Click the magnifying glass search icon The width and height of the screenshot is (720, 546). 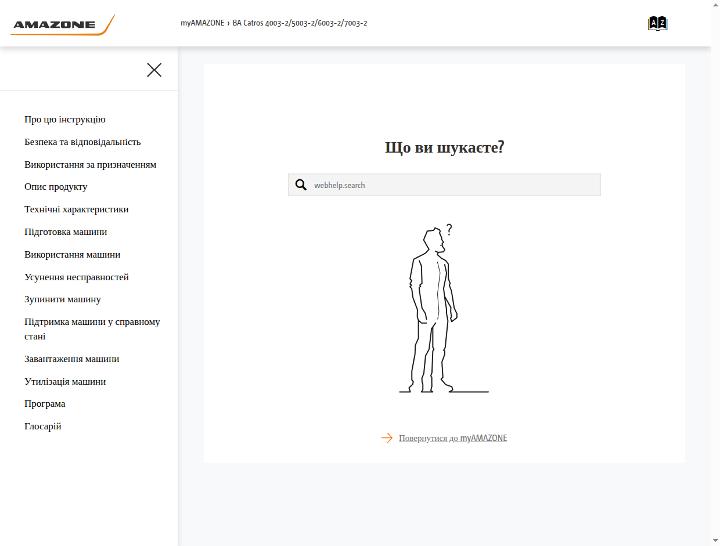click(301, 185)
